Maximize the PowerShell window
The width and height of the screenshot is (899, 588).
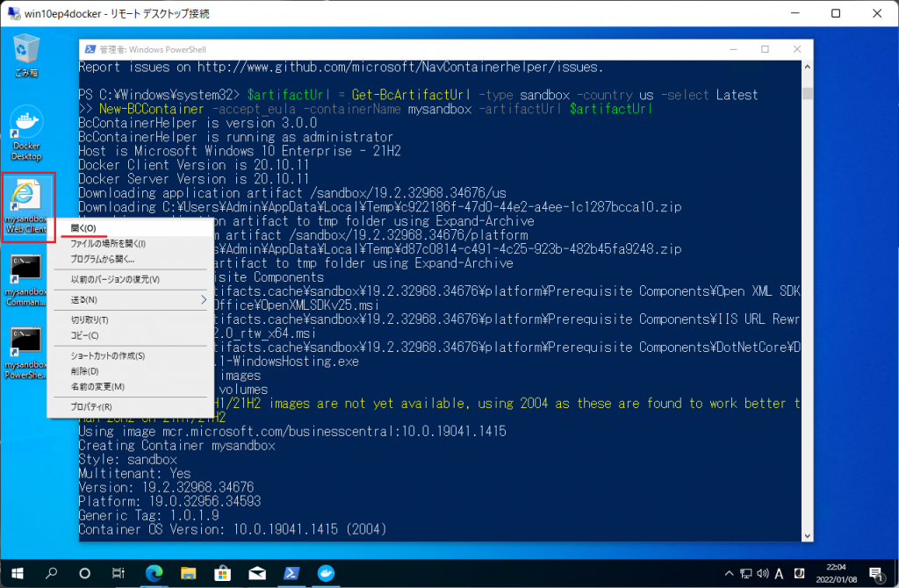point(765,49)
